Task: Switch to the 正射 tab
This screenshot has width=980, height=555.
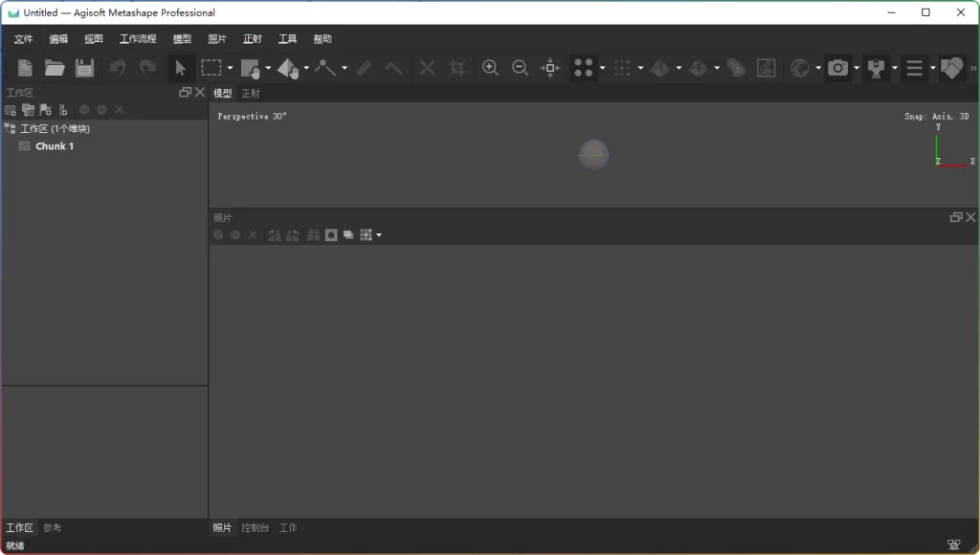Action: pyautogui.click(x=251, y=93)
